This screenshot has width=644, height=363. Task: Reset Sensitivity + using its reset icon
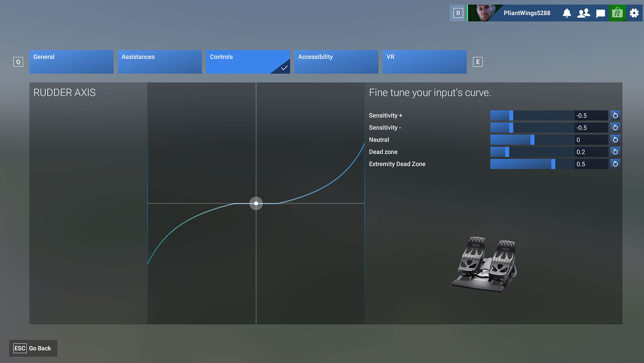point(615,115)
